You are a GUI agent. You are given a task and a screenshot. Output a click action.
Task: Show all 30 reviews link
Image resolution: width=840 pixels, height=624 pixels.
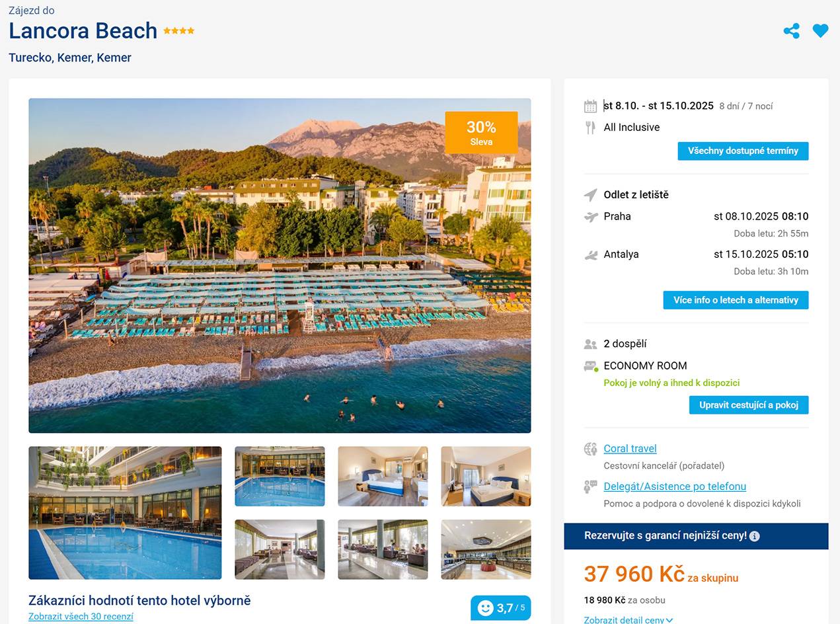coord(81,616)
